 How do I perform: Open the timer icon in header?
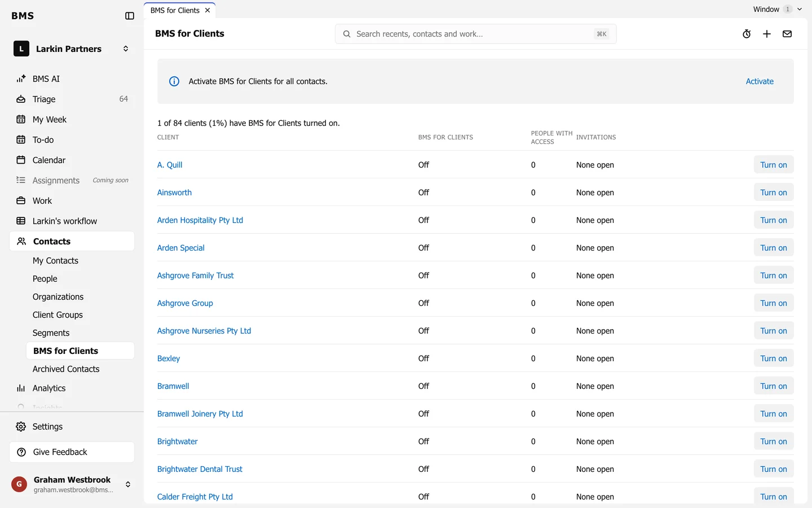747,34
